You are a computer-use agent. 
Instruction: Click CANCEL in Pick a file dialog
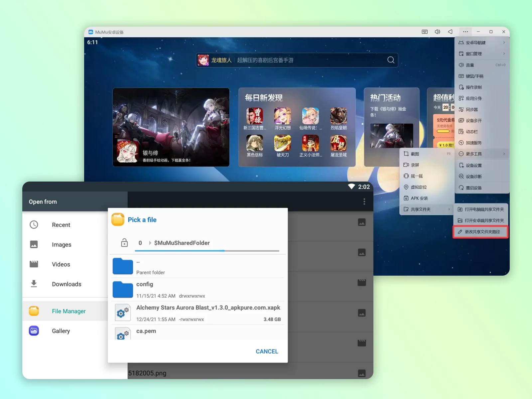point(267,351)
